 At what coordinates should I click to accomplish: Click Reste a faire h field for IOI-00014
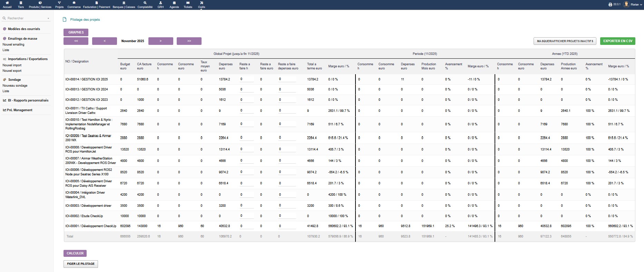(x=246, y=79)
